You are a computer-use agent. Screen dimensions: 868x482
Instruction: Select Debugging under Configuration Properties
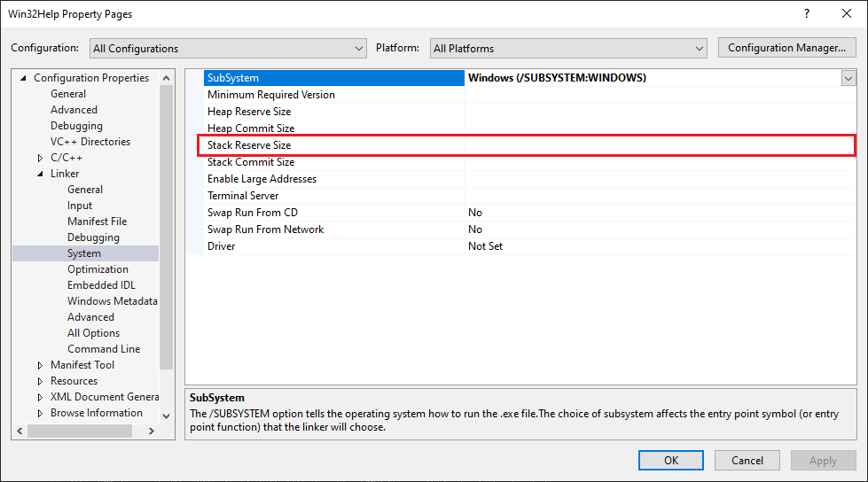coord(76,126)
